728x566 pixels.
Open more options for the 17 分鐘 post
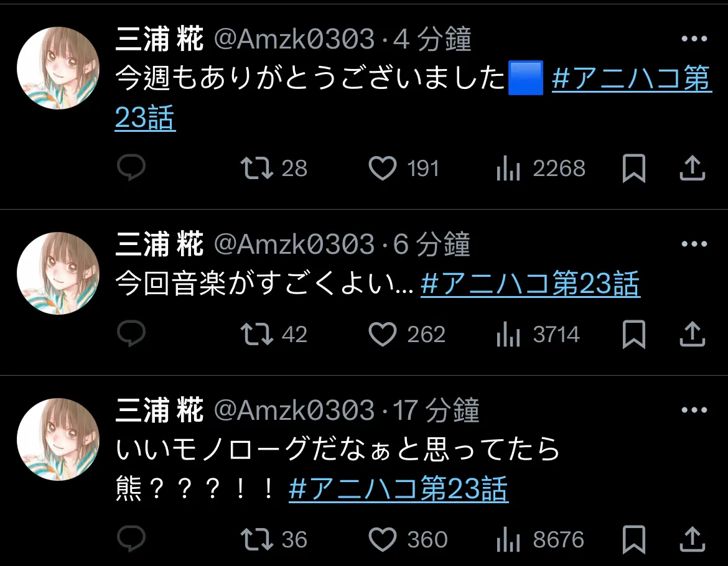[694, 410]
